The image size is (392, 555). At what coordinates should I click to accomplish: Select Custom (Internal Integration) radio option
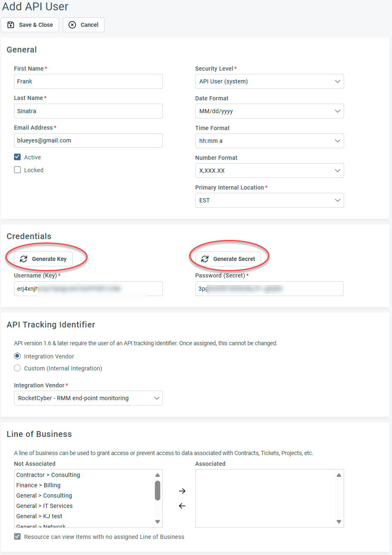(x=17, y=368)
